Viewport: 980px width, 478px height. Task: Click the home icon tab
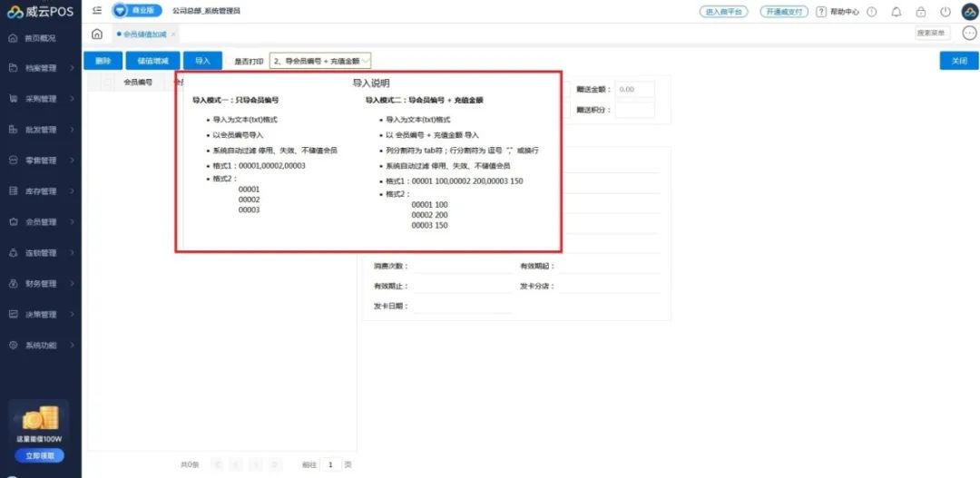97,34
